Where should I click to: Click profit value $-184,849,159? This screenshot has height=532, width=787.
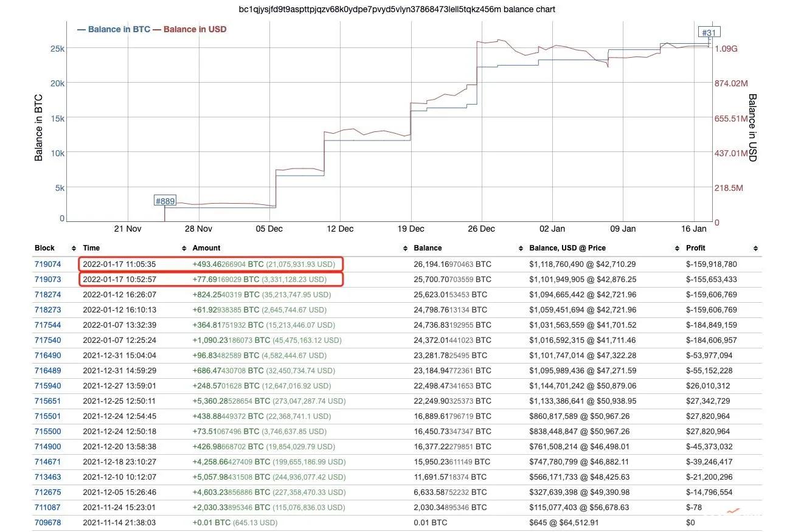[712, 325]
